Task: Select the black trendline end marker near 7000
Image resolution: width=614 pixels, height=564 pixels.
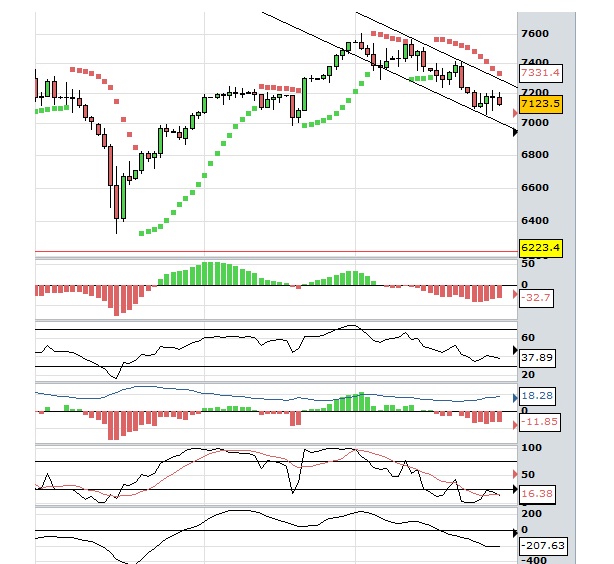Action: (515, 132)
